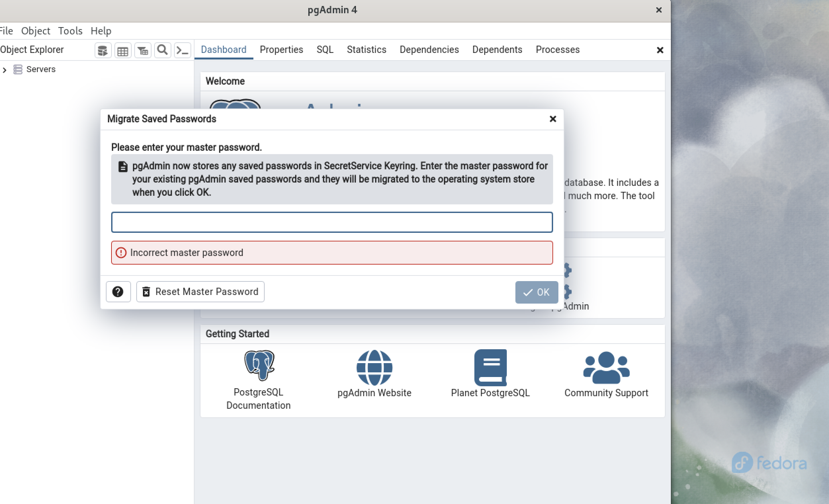Dismiss the Migrate Saved Passwords dialog
Viewport: 829px width, 504px height.
tap(553, 119)
